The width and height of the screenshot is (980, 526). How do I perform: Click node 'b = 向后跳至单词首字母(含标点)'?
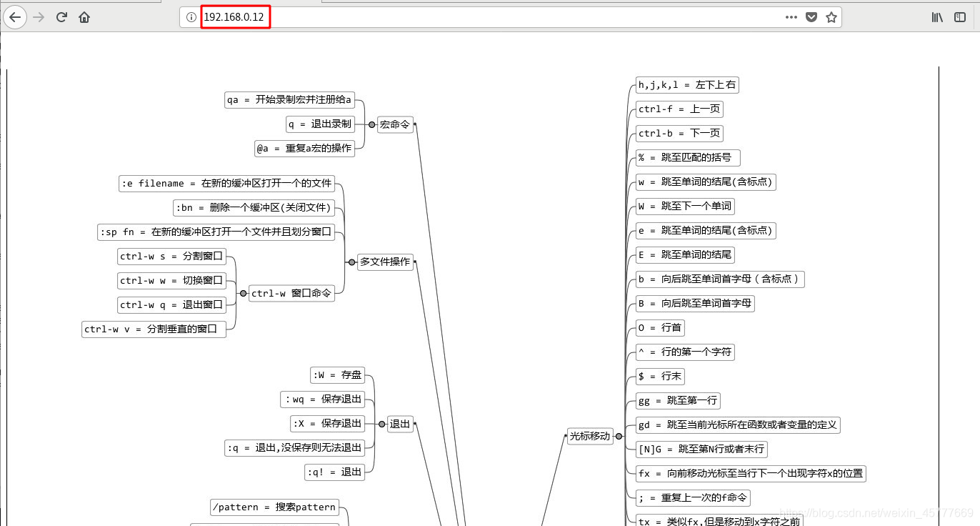click(x=720, y=279)
